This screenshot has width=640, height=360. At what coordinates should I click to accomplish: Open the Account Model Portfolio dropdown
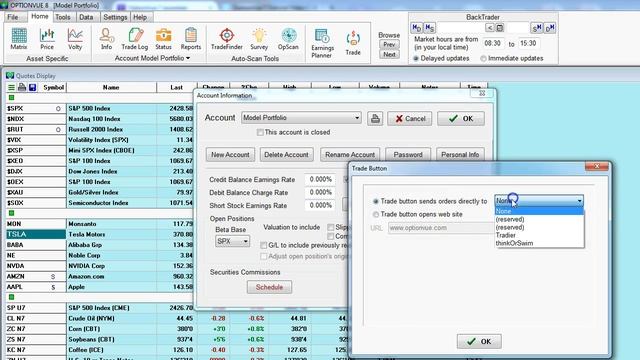point(301,118)
